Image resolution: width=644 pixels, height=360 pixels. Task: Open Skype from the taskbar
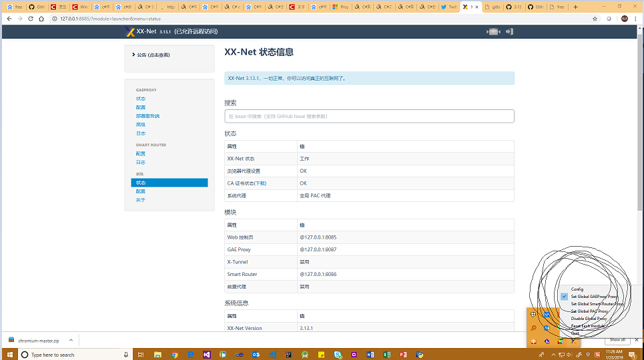(338, 354)
